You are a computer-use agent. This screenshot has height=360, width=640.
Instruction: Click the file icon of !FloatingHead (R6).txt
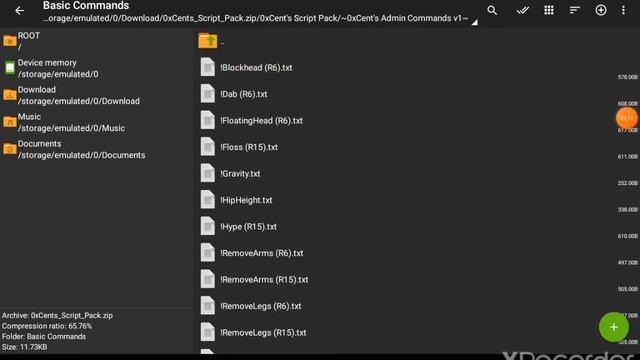pyautogui.click(x=207, y=120)
